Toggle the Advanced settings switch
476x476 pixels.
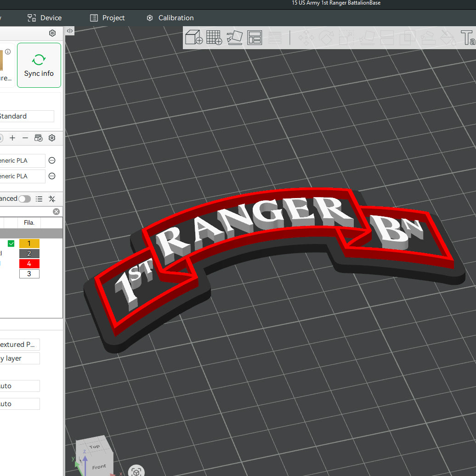pyautogui.click(x=24, y=198)
